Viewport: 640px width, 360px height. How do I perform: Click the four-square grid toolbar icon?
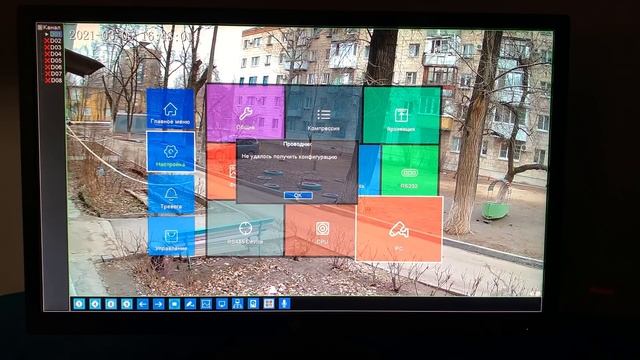tap(269, 304)
